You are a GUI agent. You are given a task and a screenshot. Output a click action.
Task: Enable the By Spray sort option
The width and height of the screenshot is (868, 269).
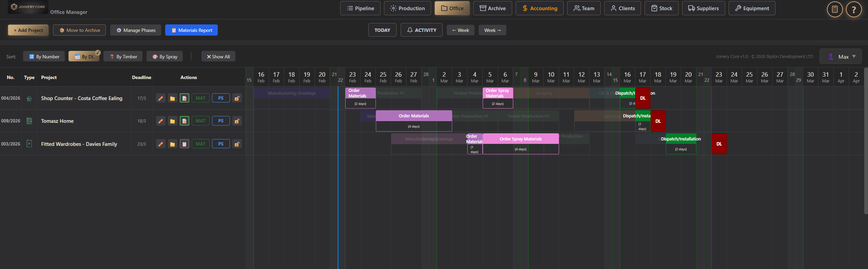pyautogui.click(x=165, y=57)
